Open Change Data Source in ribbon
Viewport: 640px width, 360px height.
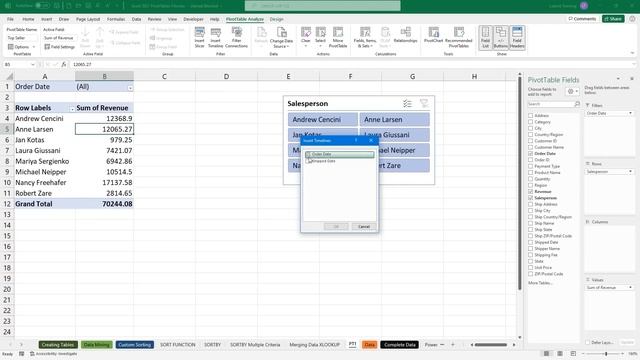(x=281, y=37)
